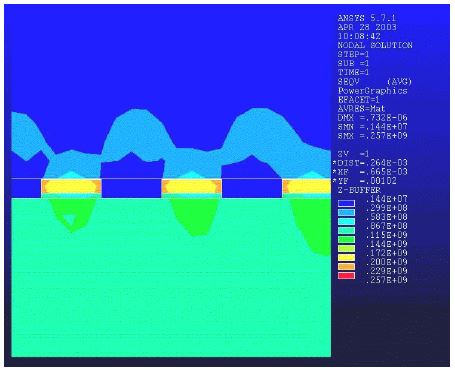455x371 pixels.
Task: Click the dark blue legend color swatch
Action: (x=346, y=203)
